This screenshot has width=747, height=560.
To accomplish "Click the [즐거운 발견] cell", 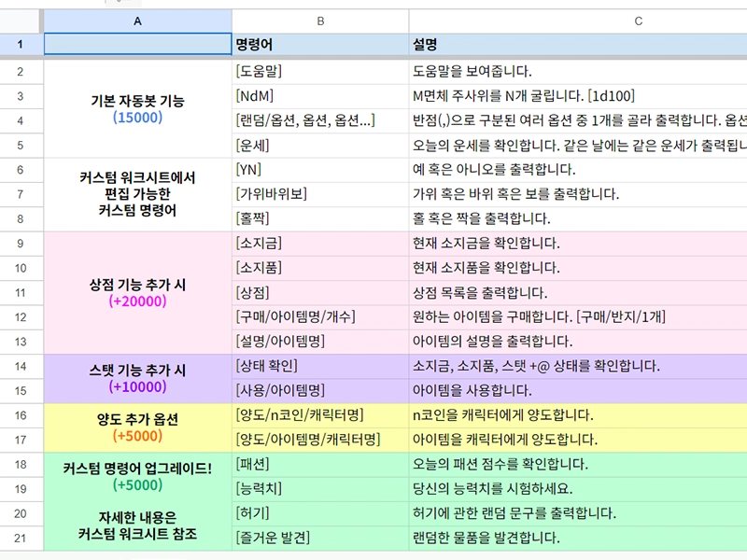I will (320, 537).
